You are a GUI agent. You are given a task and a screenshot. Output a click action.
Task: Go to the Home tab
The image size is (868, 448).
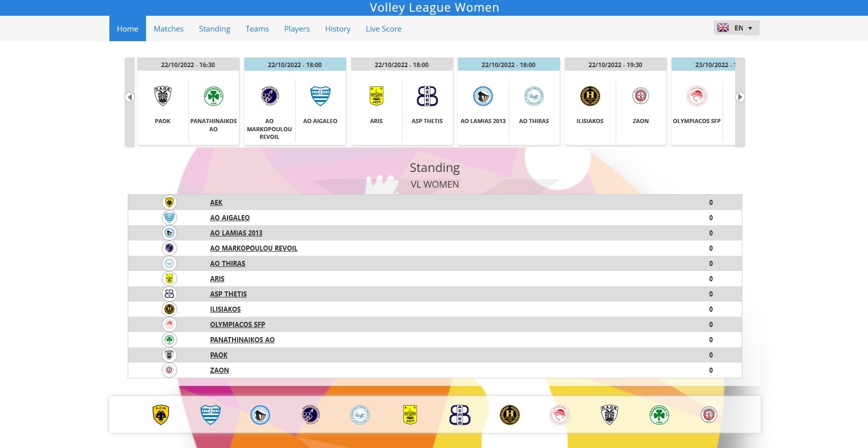click(128, 29)
